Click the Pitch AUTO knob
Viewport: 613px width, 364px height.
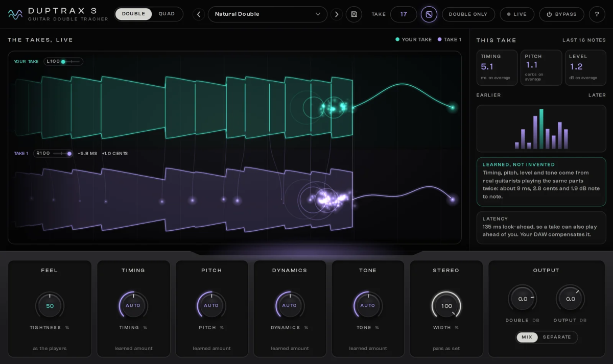point(211,306)
